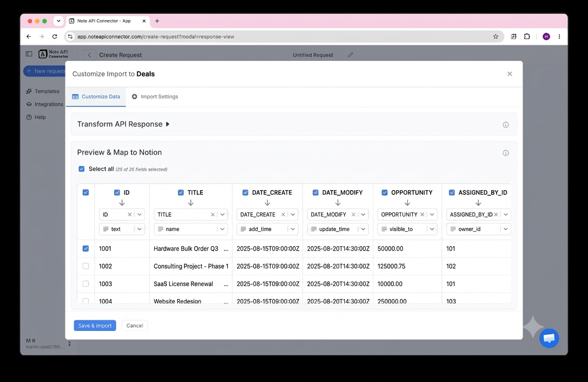Edit the Untitled Request name pencil icon
The height and width of the screenshot is (382, 588).
point(350,55)
